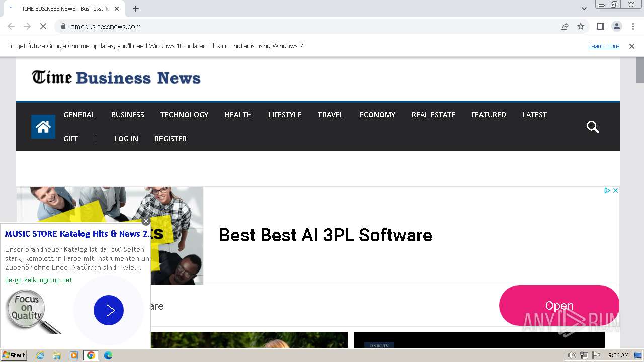This screenshot has width=644, height=362.
Task: View site security lock information
Action: pyautogui.click(x=63, y=26)
